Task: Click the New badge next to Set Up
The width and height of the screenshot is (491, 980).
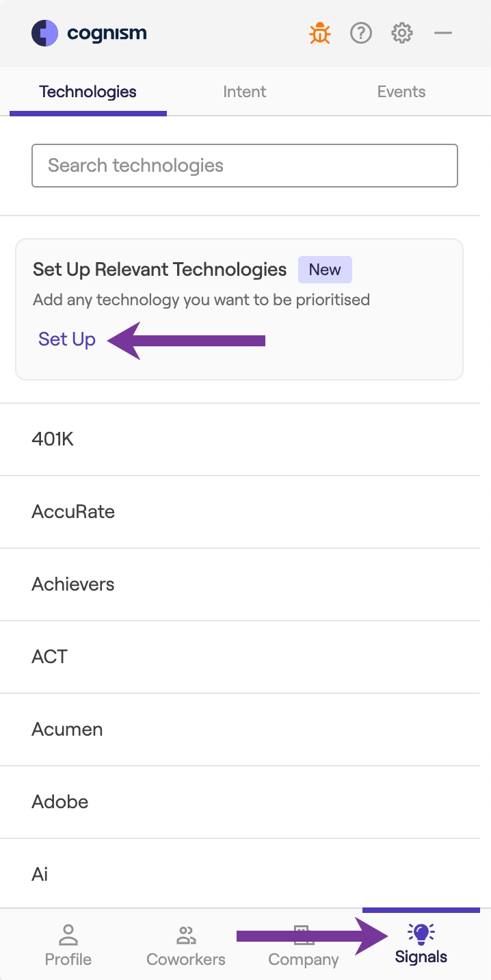Action: (325, 269)
